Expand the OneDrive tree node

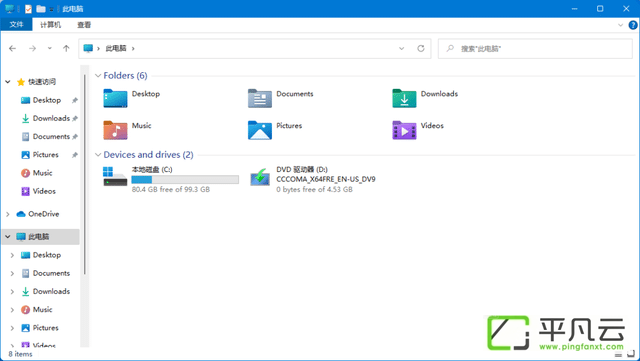tap(8, 214)
